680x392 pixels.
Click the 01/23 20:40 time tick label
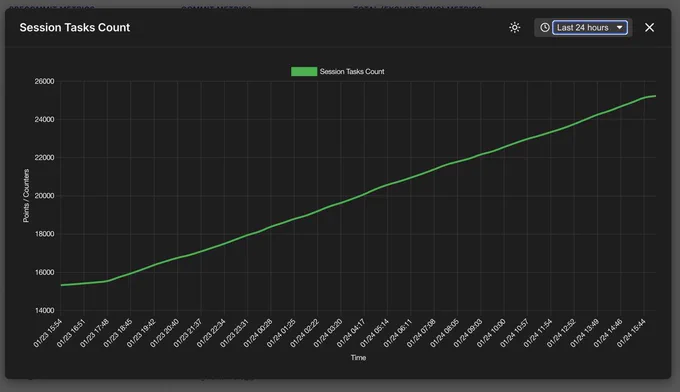pos(165,333)
